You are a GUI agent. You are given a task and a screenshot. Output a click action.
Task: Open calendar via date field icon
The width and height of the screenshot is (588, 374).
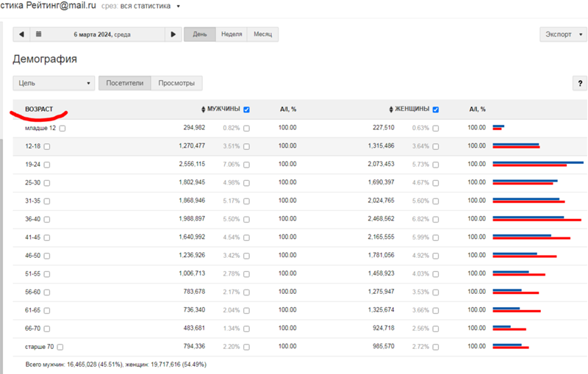click(x=39, y=35)
